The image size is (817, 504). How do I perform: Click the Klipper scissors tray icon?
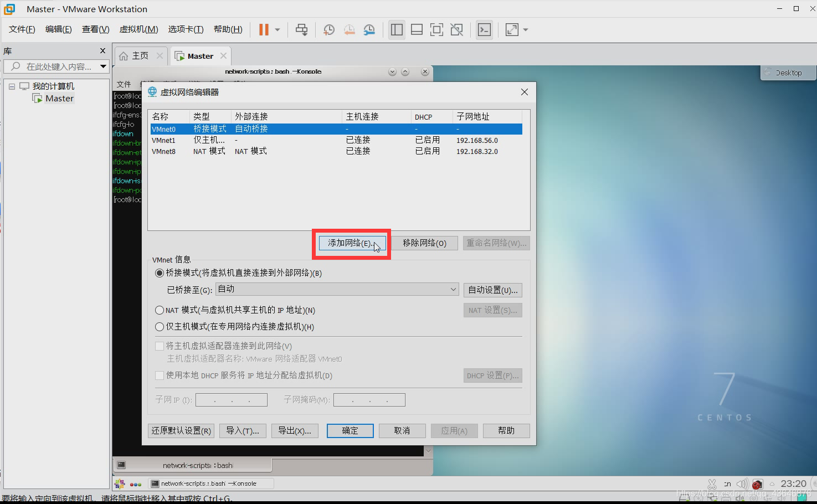tap(712, 484)
